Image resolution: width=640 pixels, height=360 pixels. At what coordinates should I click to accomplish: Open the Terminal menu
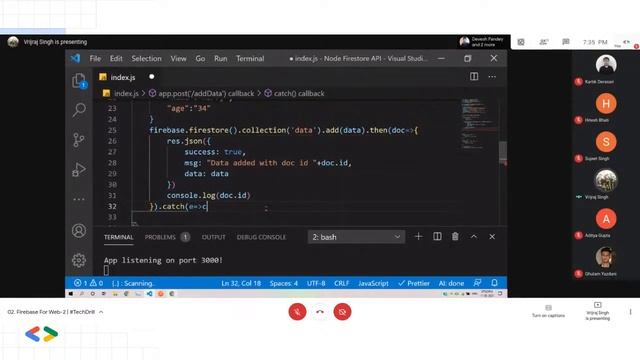point(250,58)
